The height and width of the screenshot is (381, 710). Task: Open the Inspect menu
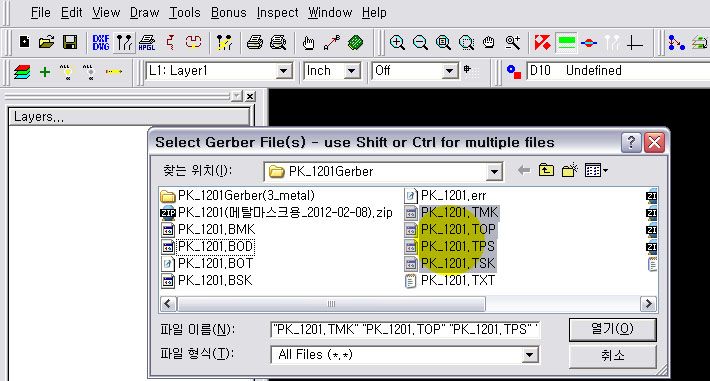point(277,13)
